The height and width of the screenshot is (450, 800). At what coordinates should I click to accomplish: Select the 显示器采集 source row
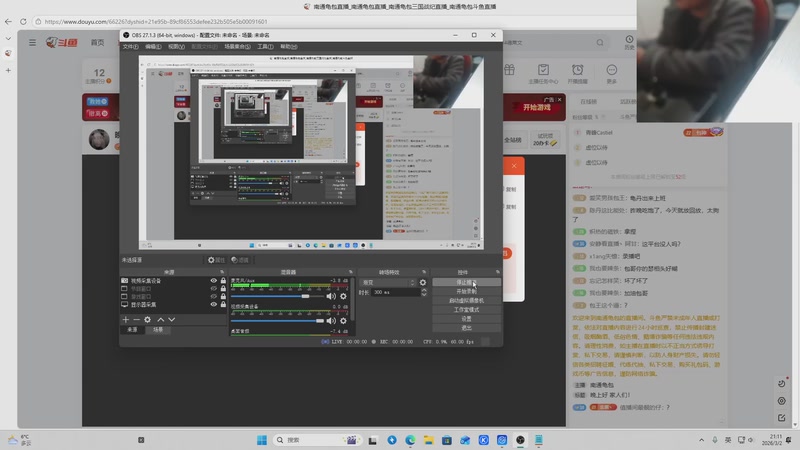tap(173, 304)
